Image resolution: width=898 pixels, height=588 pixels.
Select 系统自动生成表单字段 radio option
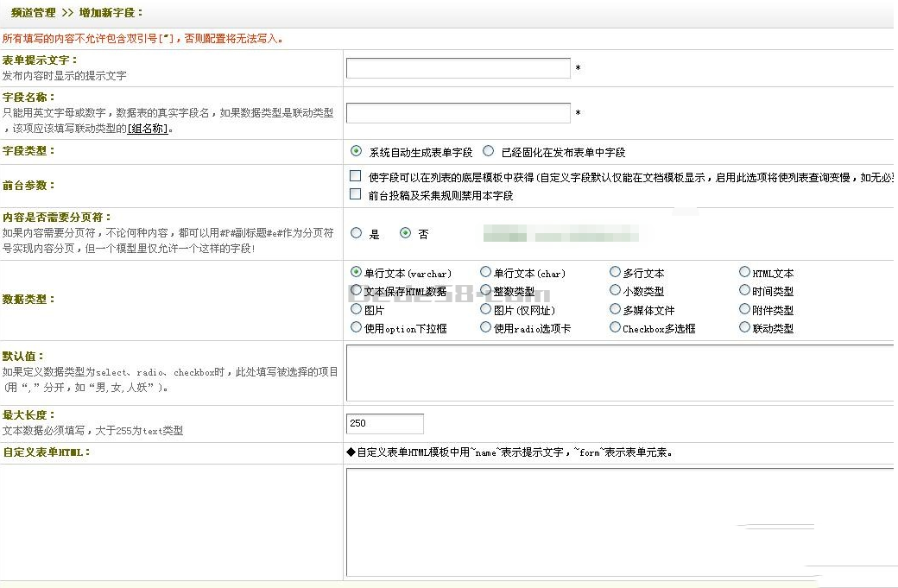tap(356, 151)
